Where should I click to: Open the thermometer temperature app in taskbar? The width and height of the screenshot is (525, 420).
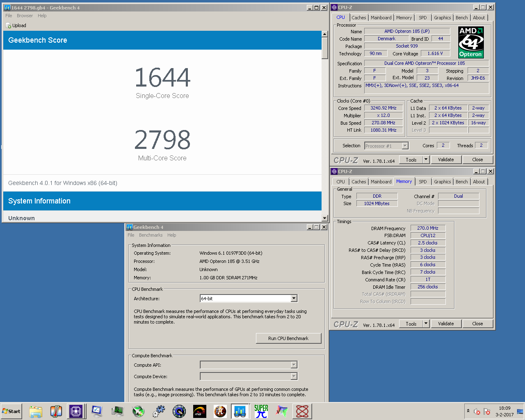[x=56, y=411]
